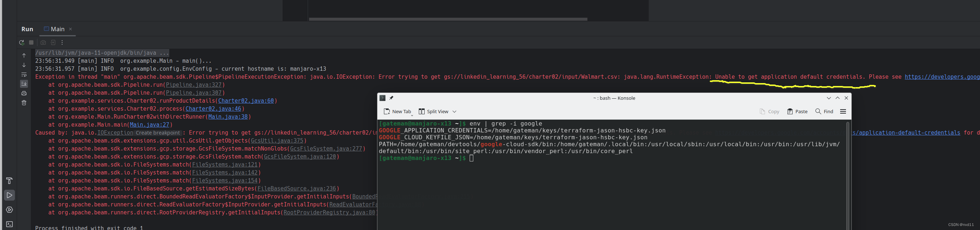
Task: Toggle scroll to end of console
Action: pyautogui.click(x=24, y=84)
